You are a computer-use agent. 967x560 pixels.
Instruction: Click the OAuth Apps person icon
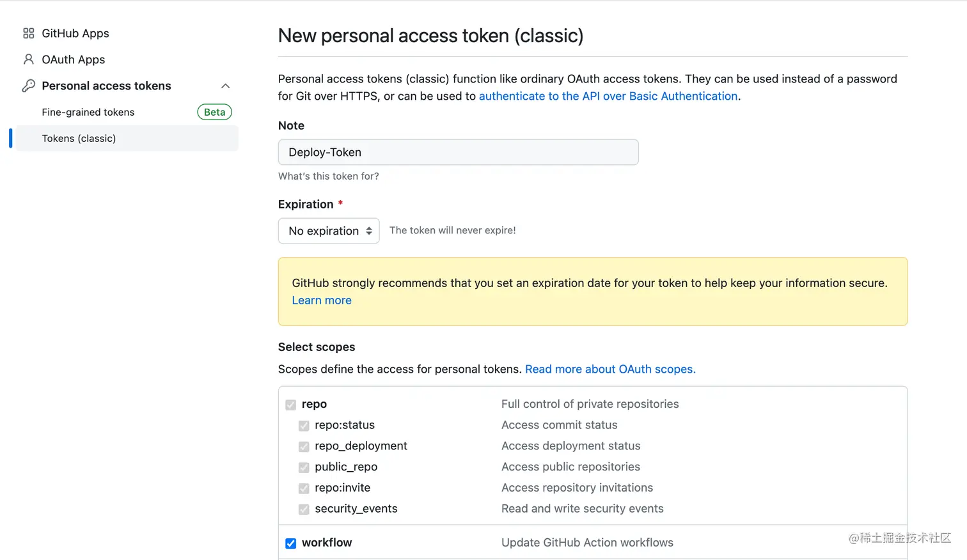click(x=28, y=59)
